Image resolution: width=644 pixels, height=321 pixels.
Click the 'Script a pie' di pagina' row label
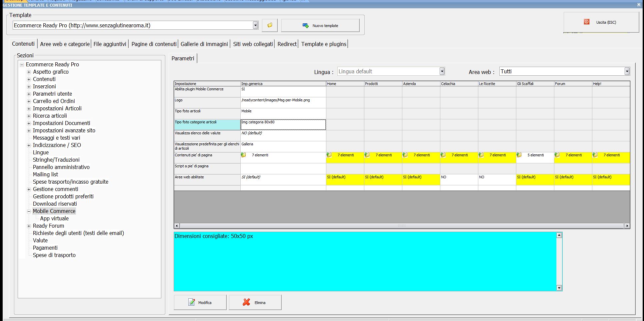click(x=207, y=169)
